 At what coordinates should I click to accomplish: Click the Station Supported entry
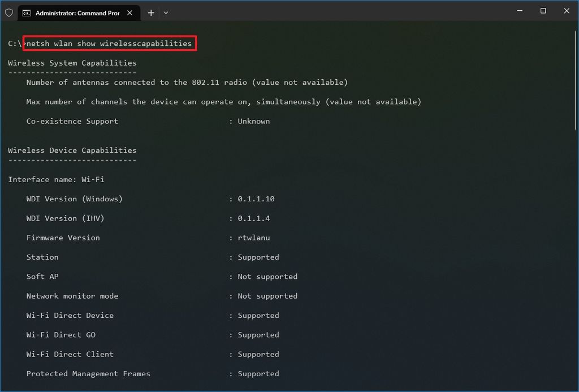(x=42, y=257)
